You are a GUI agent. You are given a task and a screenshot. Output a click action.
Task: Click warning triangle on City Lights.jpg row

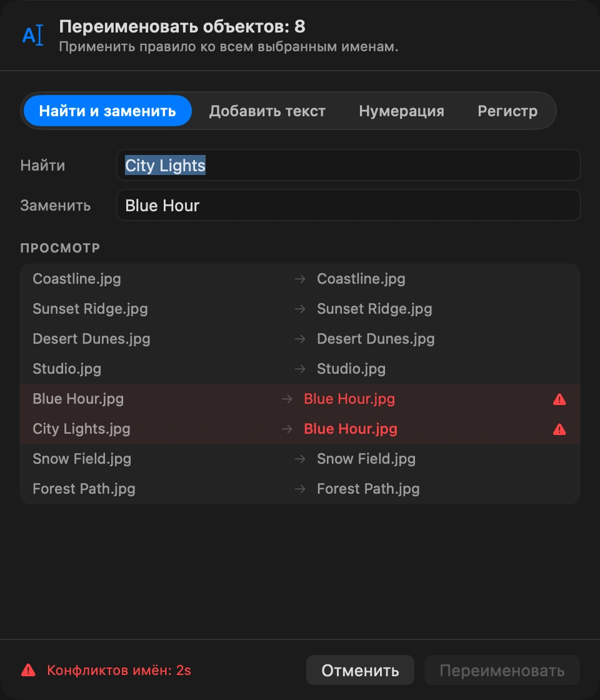coord(559,429)
